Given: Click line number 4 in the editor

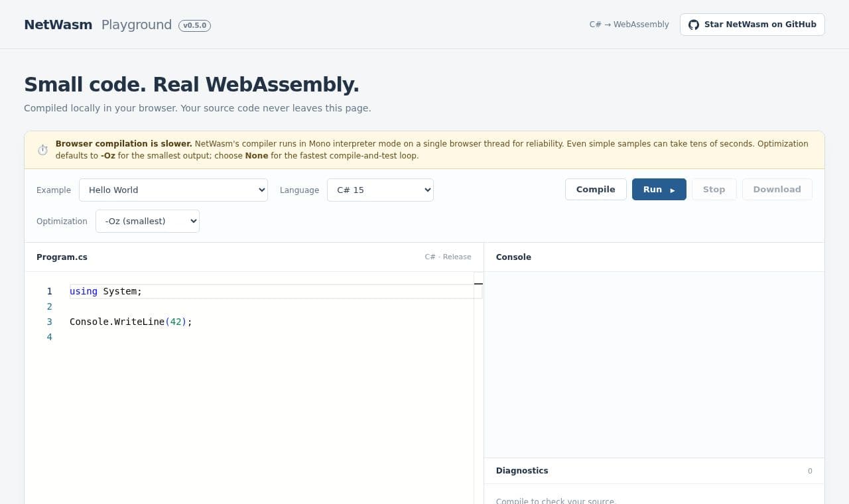Looking at the screenshot, I should coord(49,337).
